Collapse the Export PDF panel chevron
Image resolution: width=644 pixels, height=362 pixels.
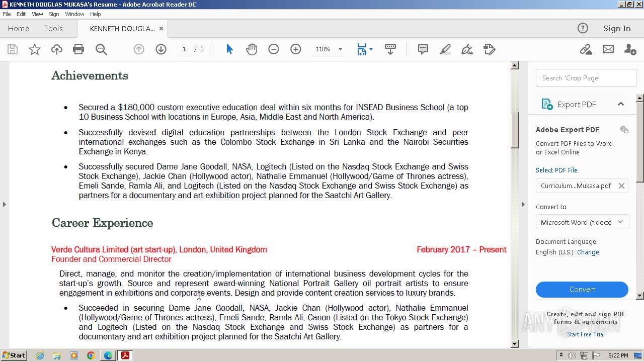coord(621,104)
